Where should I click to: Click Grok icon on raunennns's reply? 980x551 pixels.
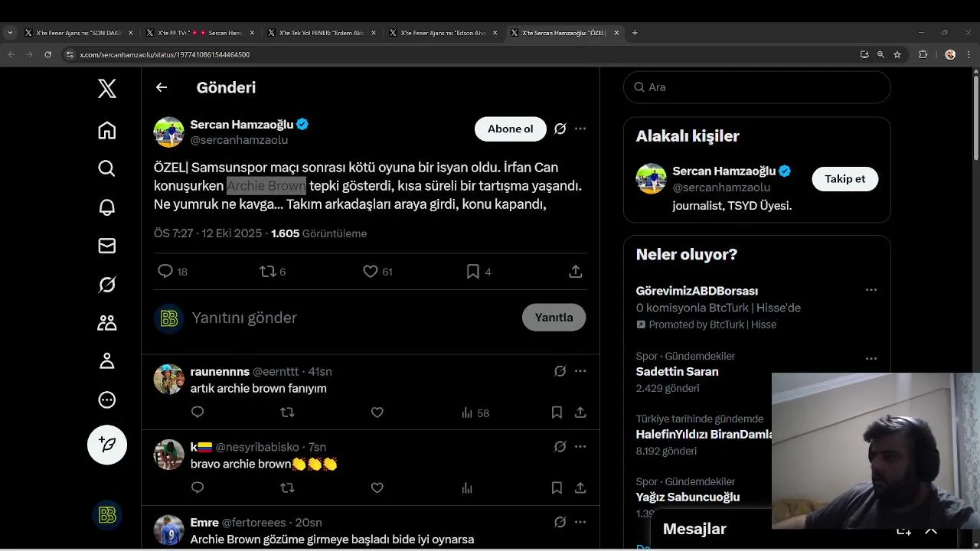point(560,371)
